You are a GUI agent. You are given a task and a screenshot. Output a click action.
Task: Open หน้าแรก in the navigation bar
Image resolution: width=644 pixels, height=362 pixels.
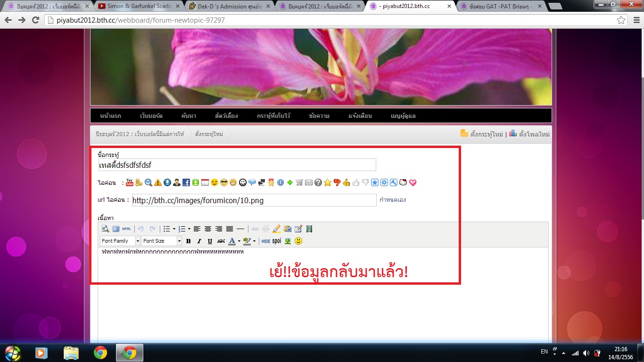(x=110, y=116)
